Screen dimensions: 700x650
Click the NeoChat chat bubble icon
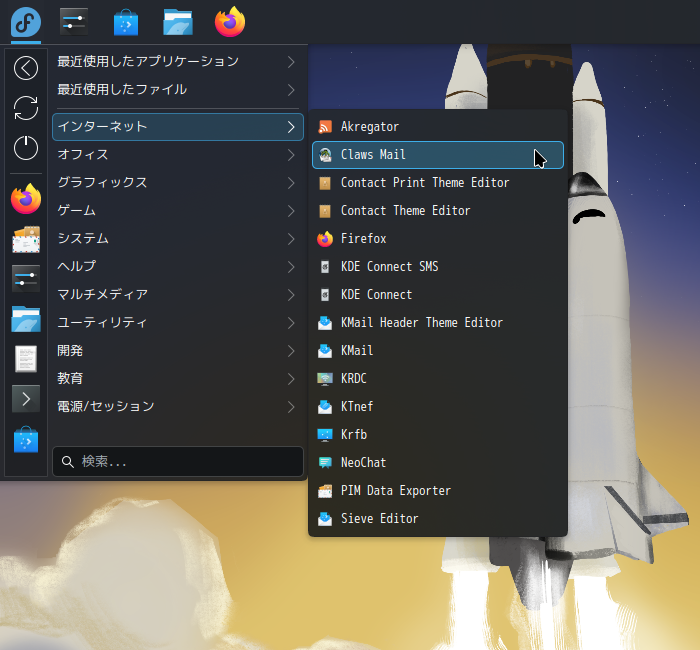point(325,462)
